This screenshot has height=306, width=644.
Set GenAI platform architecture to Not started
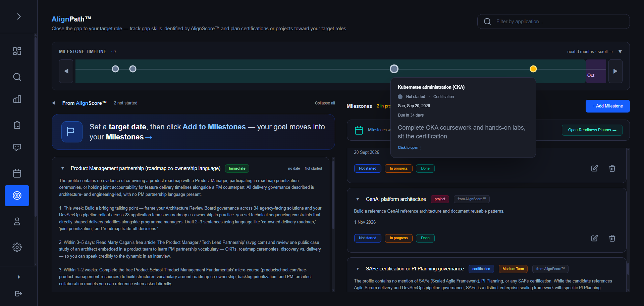(x=368, y=238)
